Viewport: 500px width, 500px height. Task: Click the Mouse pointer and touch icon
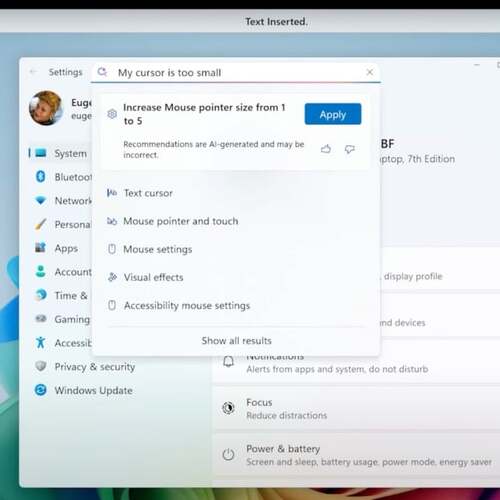[x=112, y=221]
